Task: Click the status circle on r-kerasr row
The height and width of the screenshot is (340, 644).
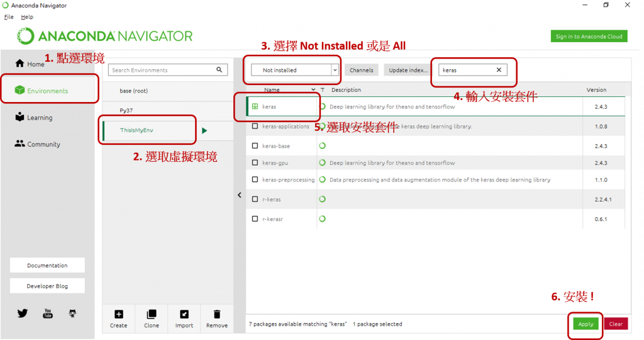Action: [323, 218]
